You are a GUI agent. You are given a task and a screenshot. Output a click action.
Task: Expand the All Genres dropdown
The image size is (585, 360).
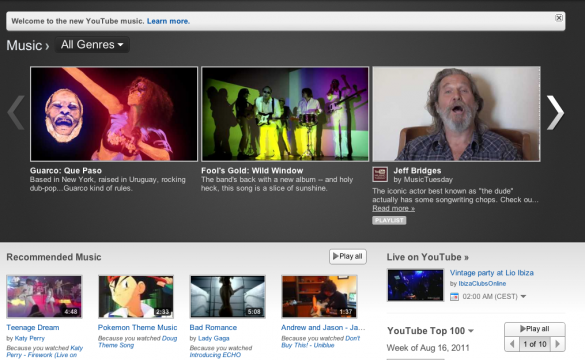tap(92, 45)
